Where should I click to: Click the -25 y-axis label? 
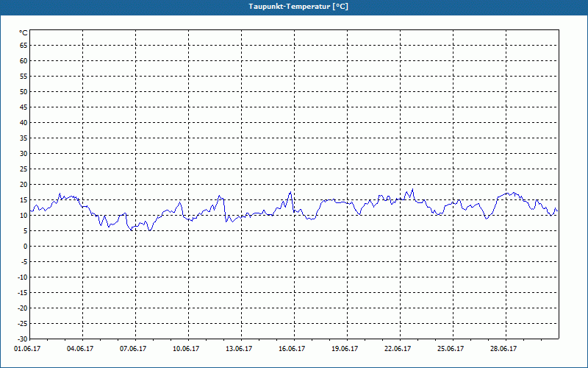(23, 324)
